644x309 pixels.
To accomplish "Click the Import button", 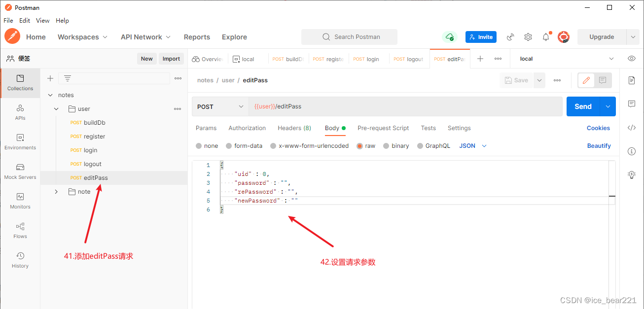I will [171, 59].
